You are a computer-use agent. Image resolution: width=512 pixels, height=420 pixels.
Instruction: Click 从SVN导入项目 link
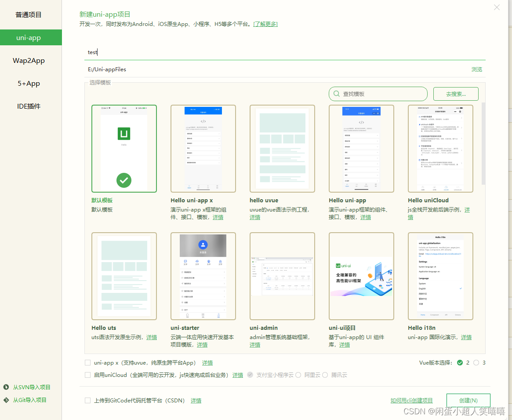point(32,387)
